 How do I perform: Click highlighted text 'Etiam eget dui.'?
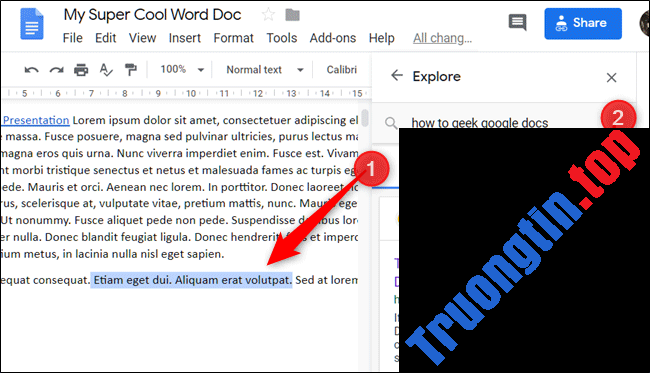coord(132,280)
